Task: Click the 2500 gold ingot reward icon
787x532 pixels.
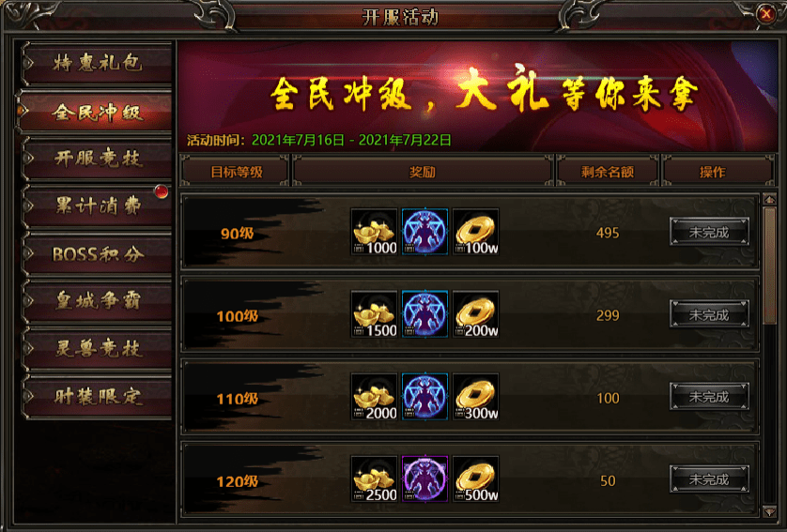Action: pos(375,479)
